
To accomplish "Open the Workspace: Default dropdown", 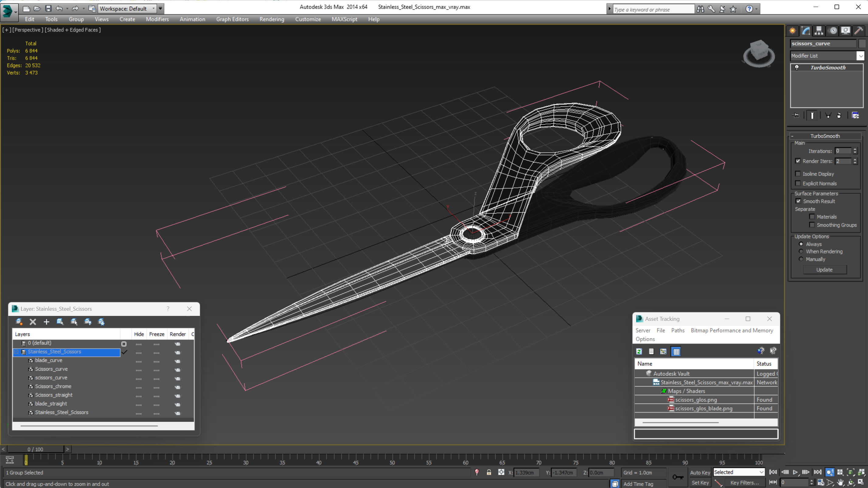I will tap(154, 9).
